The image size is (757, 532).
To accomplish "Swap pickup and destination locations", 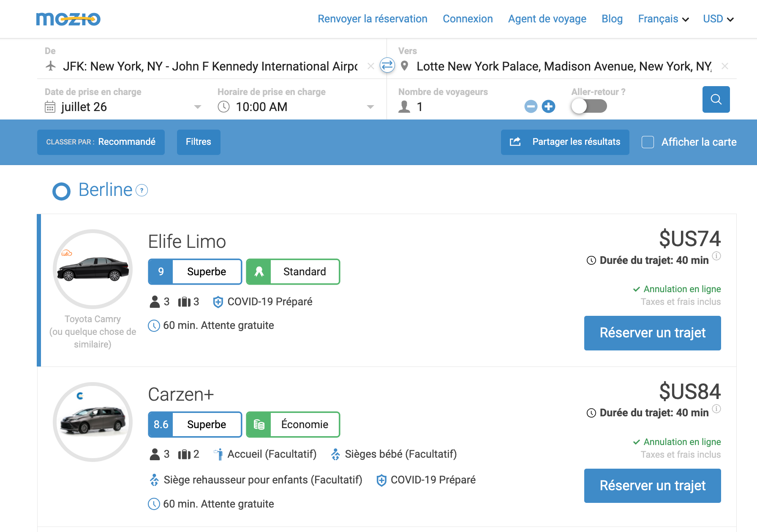I will pyautogui.click(x=387, y=65).
